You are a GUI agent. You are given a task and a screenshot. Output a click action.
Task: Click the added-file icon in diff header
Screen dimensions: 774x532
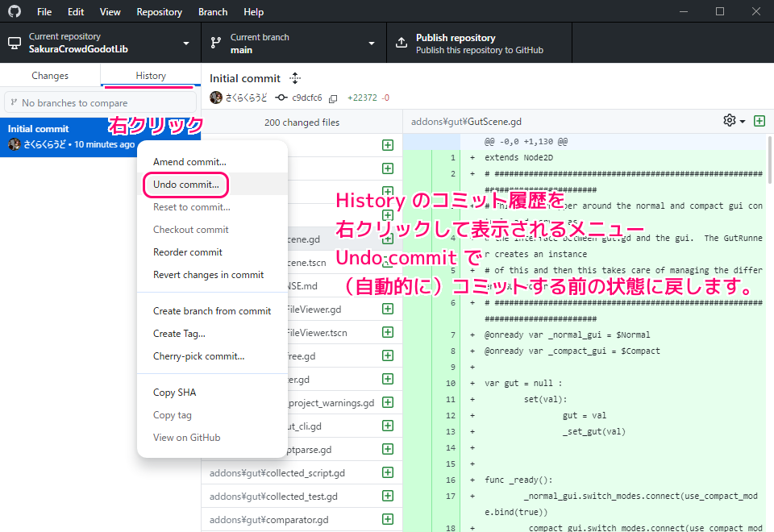pos(759,121)
